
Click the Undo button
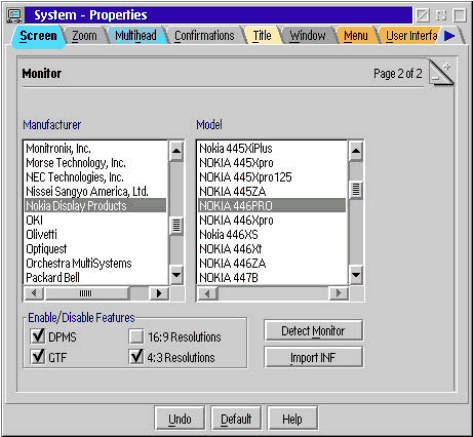180,419
